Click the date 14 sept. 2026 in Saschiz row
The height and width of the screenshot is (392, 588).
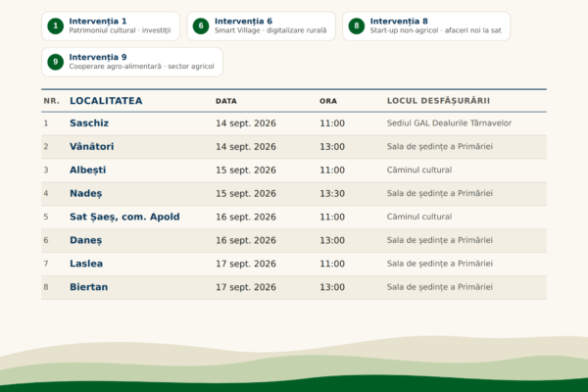246,123
